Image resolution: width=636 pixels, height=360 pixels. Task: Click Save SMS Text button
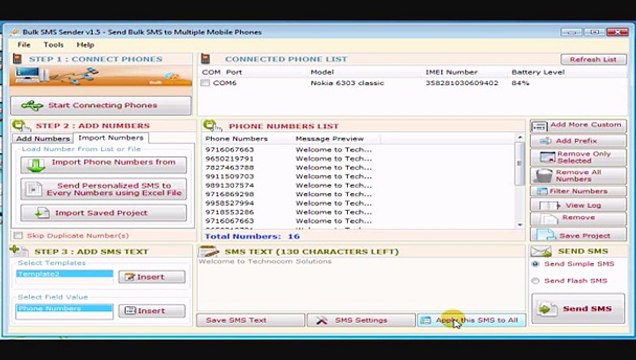coord(250,320)
